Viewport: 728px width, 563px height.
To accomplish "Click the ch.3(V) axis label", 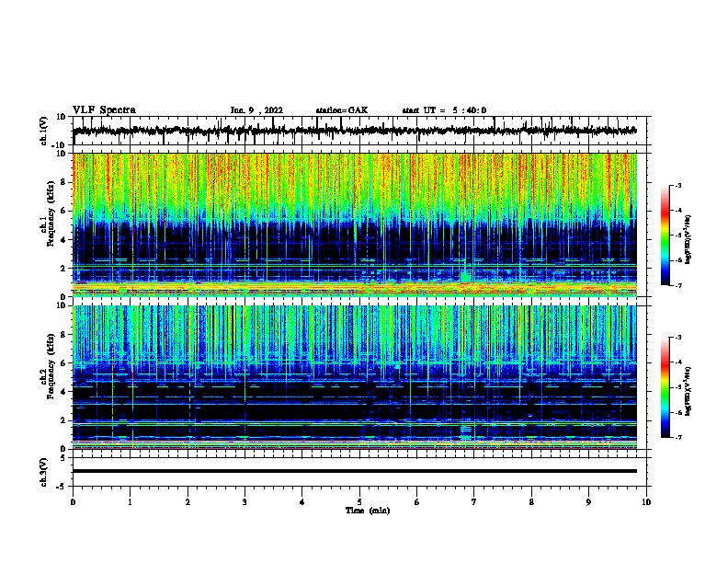I will tap(44, 472).
